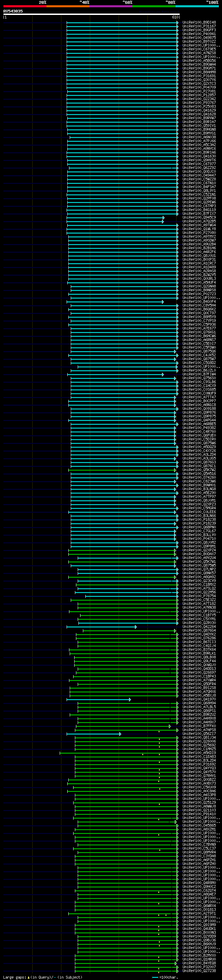
Task: Click the AV543035 query sequence name
Action: point(13,11)
